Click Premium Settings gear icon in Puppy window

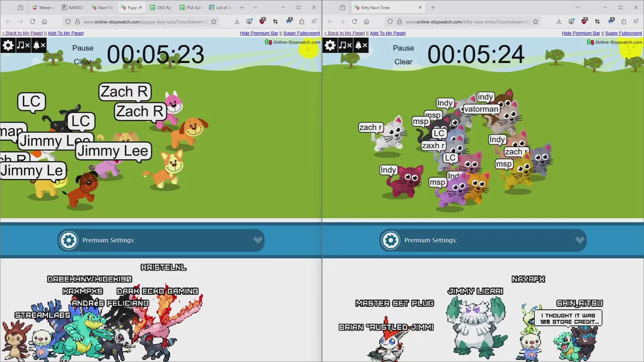pyautogui.click(x=69, y=240)
